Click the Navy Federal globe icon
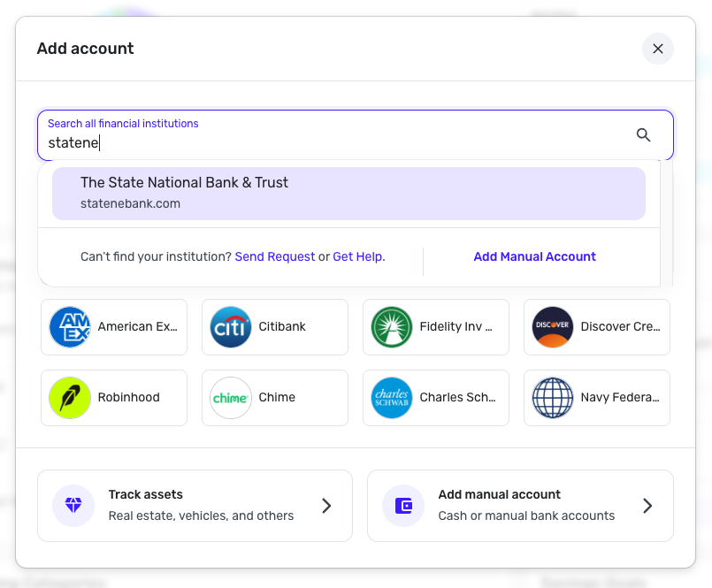Screen dimensions: 712x588 click(x=554, y=398)
